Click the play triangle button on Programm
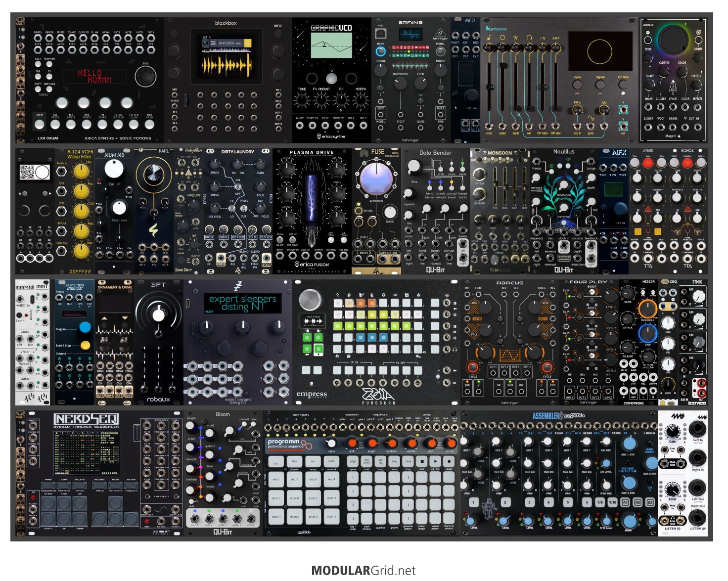728x581 pixels. (x=436, y=461)
